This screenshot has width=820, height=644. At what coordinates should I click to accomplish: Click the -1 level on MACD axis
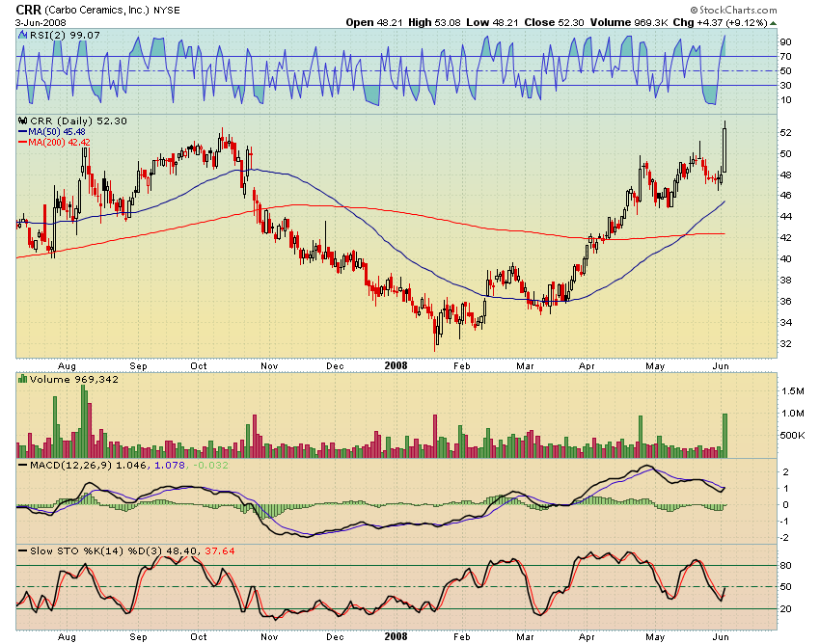tap(784, 522)
